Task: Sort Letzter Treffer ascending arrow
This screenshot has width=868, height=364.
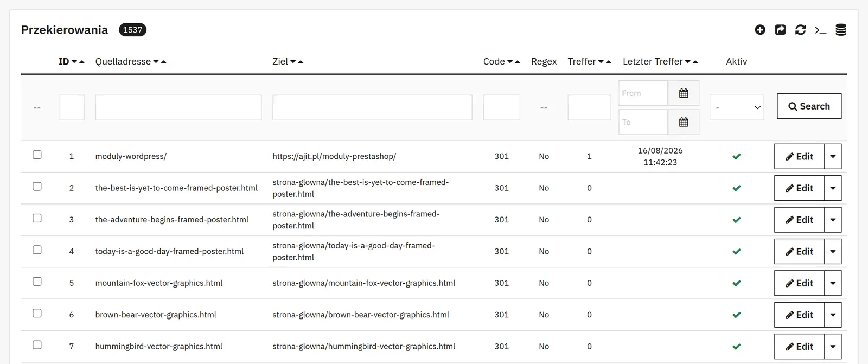Action: click(695, 62)
